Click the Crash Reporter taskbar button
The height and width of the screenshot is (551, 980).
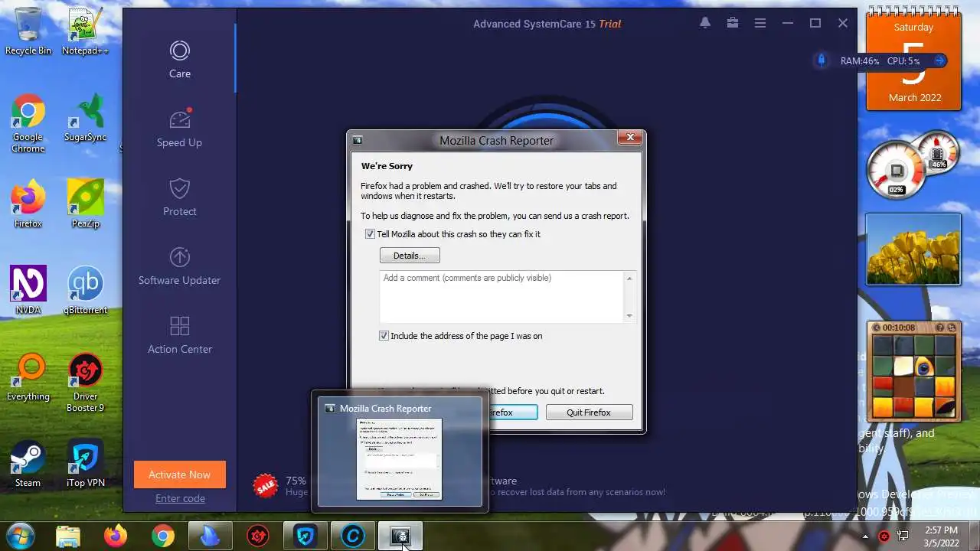[400, 536]
